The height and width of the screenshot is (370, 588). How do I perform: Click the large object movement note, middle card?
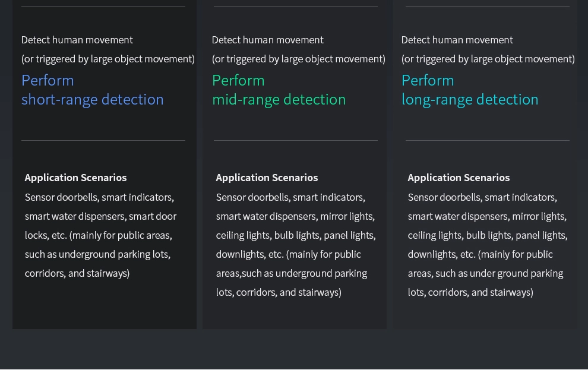298,59
